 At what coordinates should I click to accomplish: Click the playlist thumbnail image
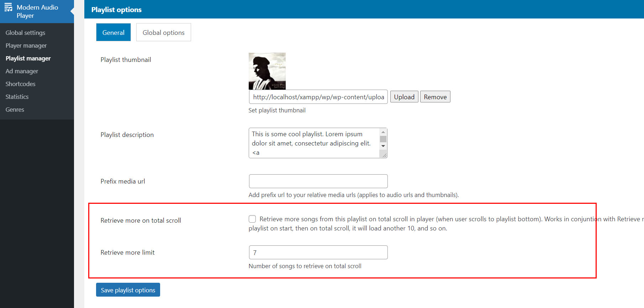(x=267, y=71)
